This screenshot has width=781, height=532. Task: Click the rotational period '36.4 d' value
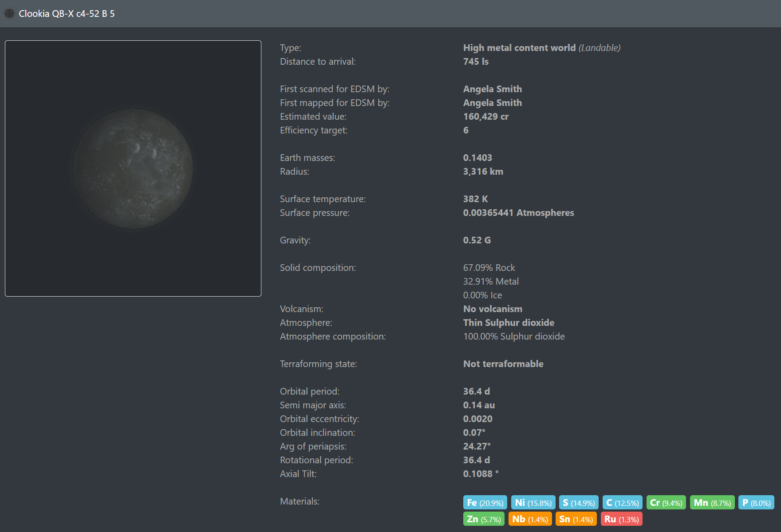[477, 460]
